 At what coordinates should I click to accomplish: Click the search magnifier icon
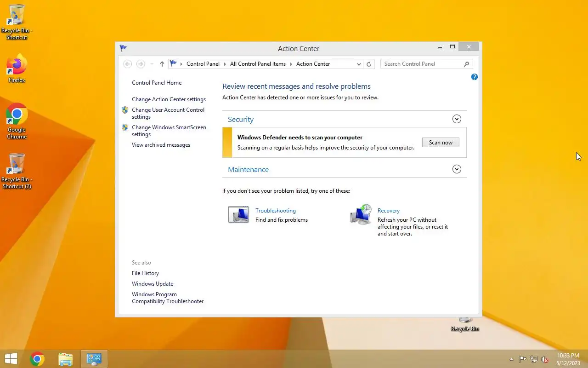click(x=467, y=64)
